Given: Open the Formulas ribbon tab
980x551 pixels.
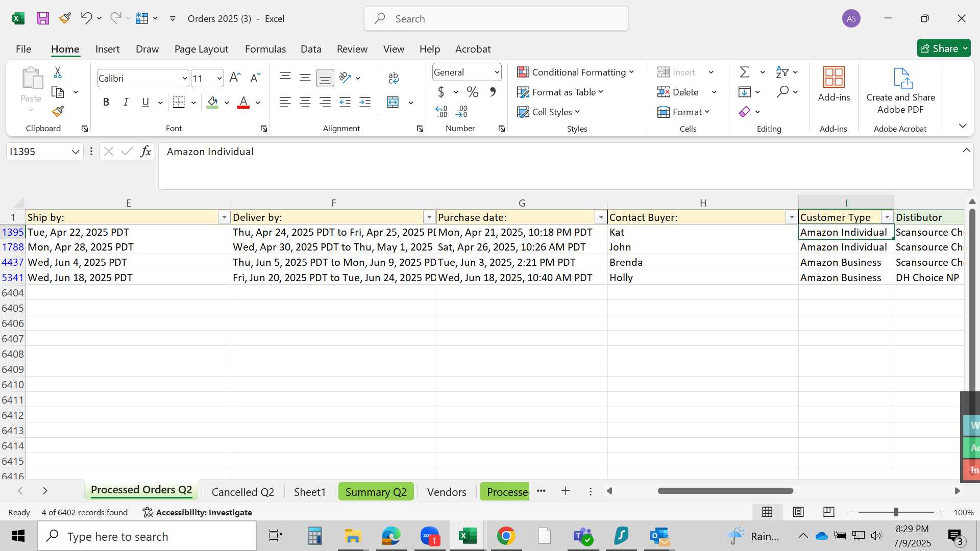Looking at the screenshot, I should pyautogui.click(x=265, y=49).
